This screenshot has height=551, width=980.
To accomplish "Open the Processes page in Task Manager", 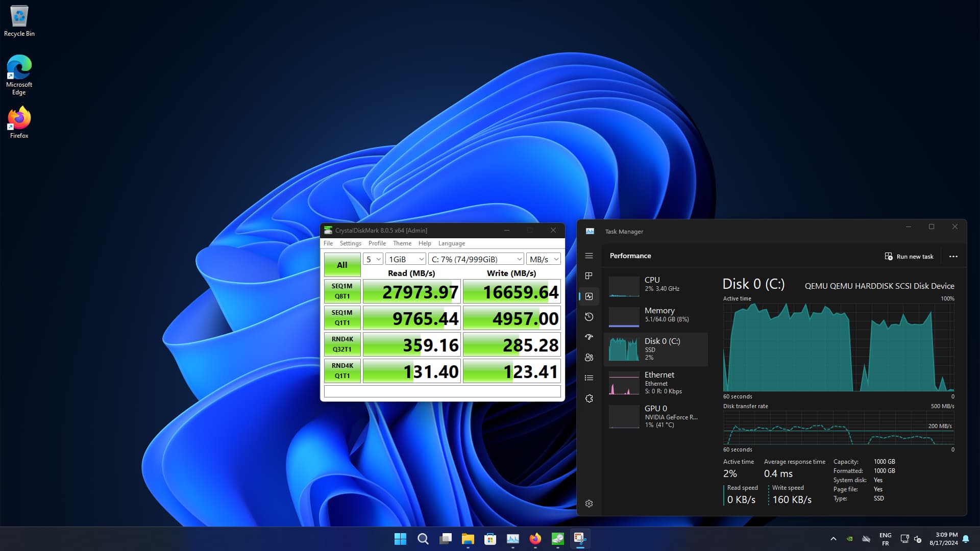I will pos(589,276).
